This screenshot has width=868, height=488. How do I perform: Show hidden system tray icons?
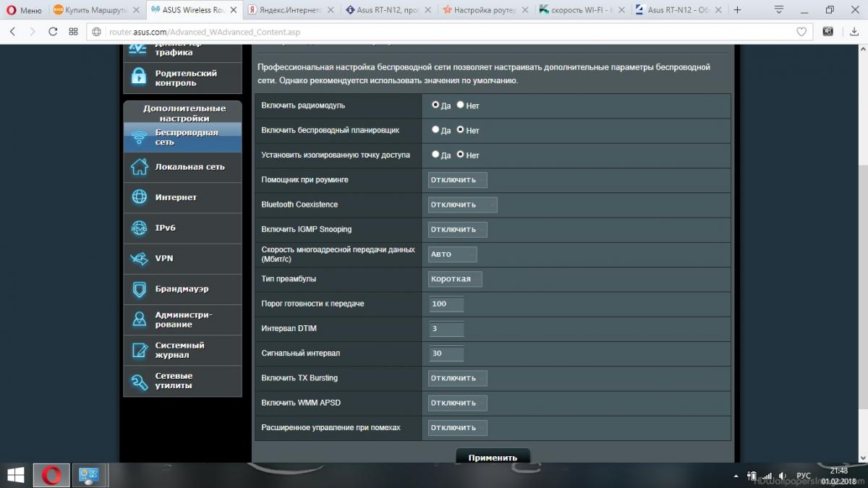click(736, 476)
